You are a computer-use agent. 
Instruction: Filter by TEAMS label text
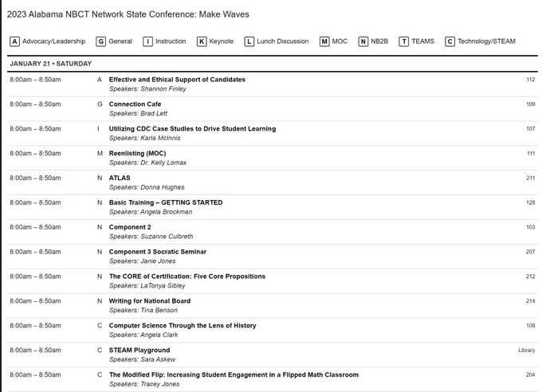point(422,41)
